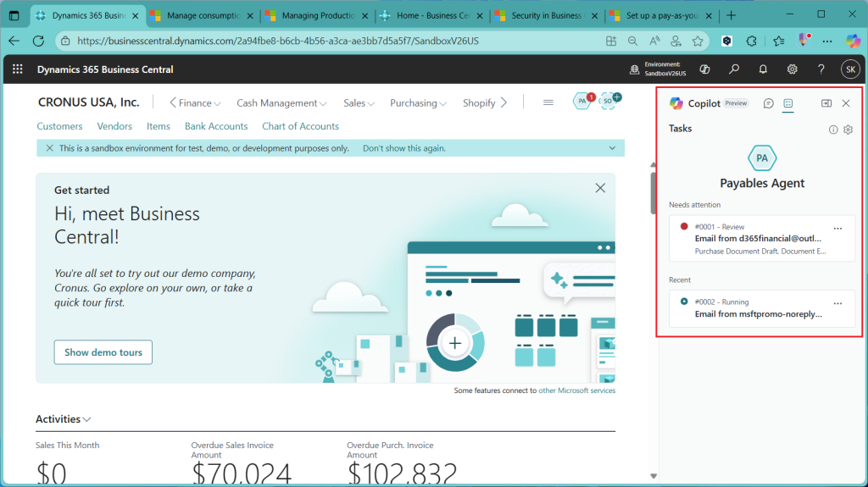
Task: Open browser extensions puzzle icon
Action: pyautogui.click(x=751, y=41)
